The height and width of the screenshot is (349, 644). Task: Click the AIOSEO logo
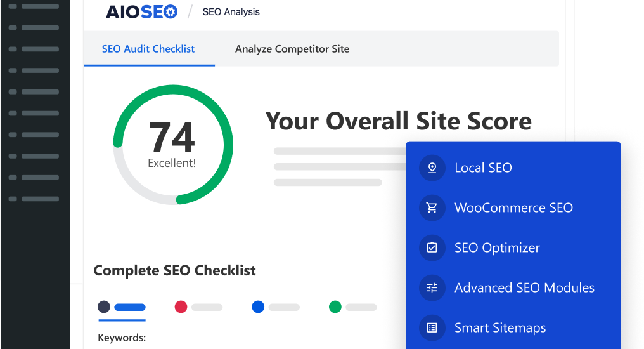point(142,12)
